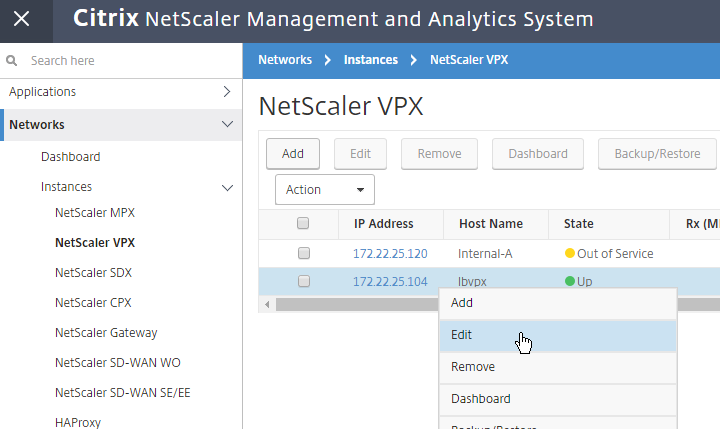
Task: Open NetScaler CPX instances
Action: coord(93,303)
